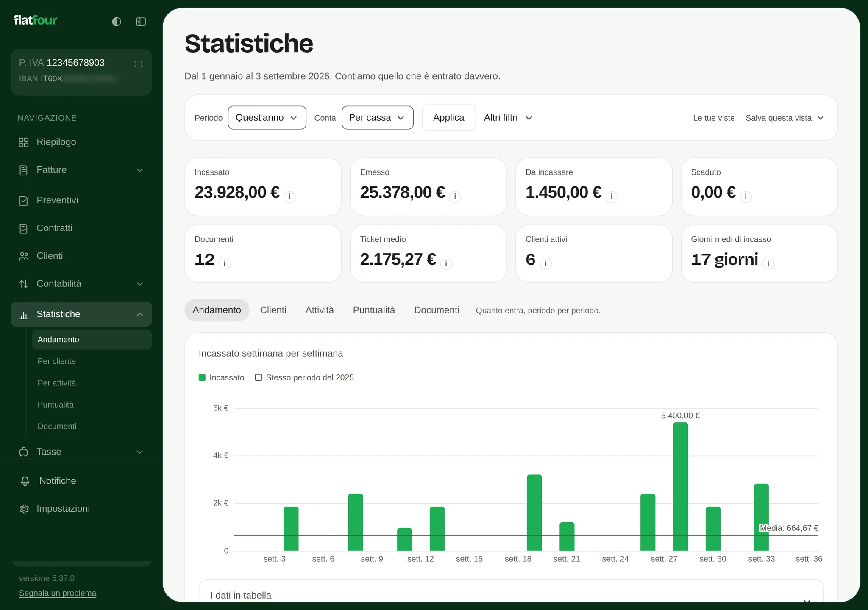Screen dimensions: 868x610
Task: Open info icon next to Incassato amount
Action: click(289, 197)
